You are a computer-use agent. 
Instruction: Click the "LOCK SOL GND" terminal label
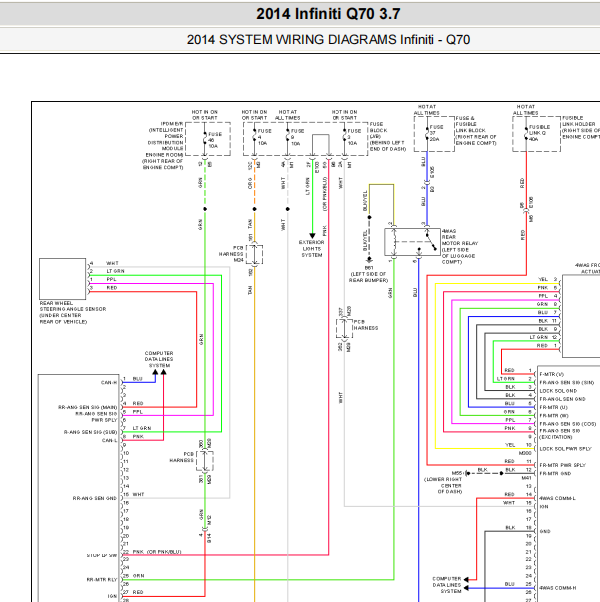point(558,390)
